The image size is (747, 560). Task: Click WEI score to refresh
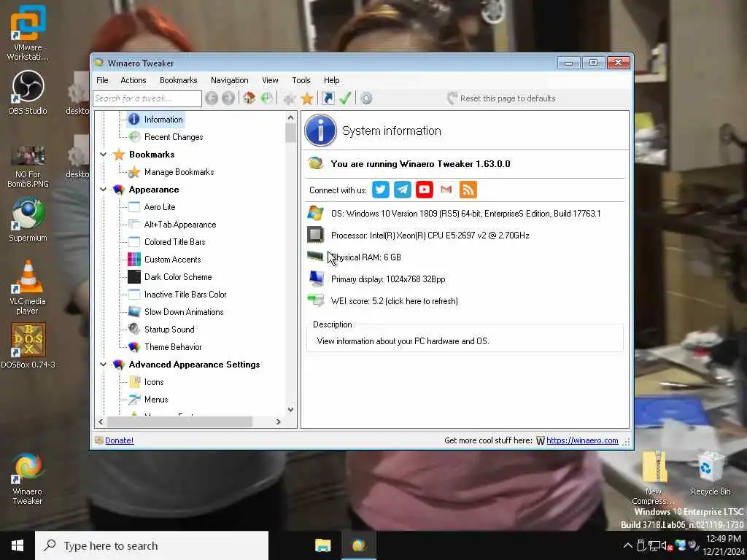coord(394,301)
